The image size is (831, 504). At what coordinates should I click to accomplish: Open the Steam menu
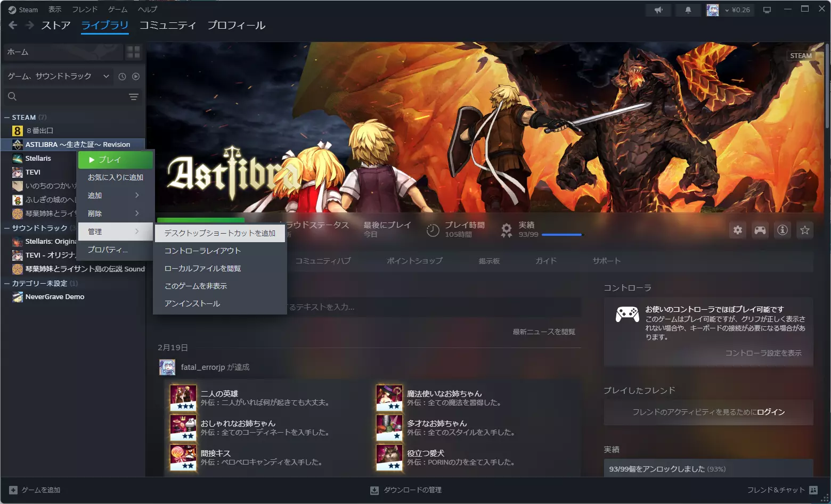(23, 10)
